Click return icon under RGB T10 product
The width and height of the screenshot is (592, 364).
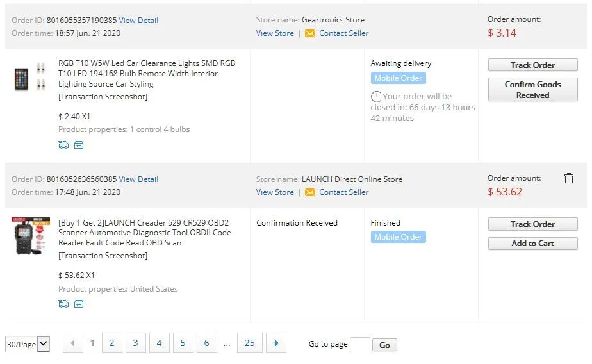click(x=79, y=145)
